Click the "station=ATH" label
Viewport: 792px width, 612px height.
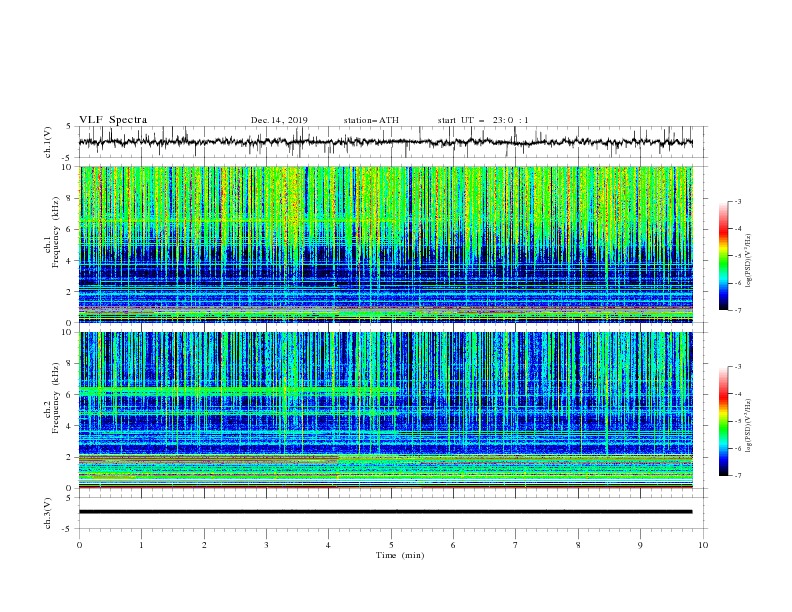coord(371,120)
